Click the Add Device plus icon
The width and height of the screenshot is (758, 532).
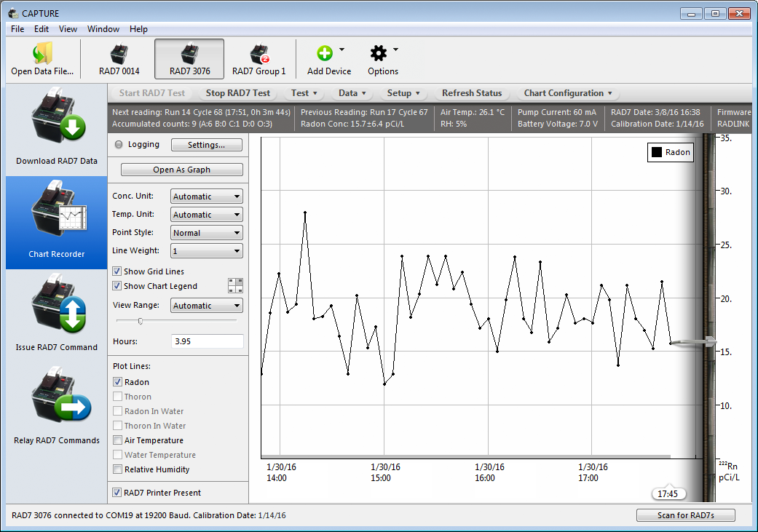pyautogui.click(x=324, y=53)
